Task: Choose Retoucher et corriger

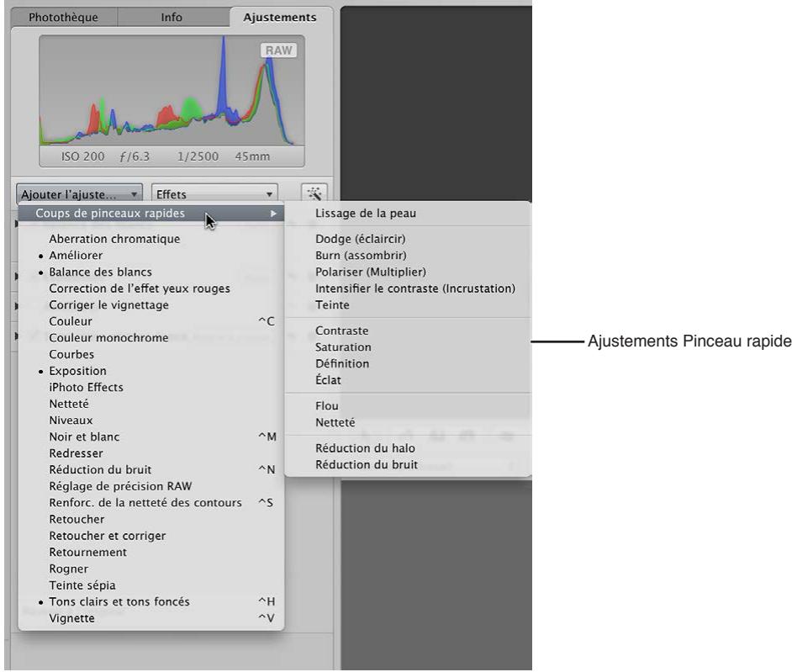Action: point(151,536)
